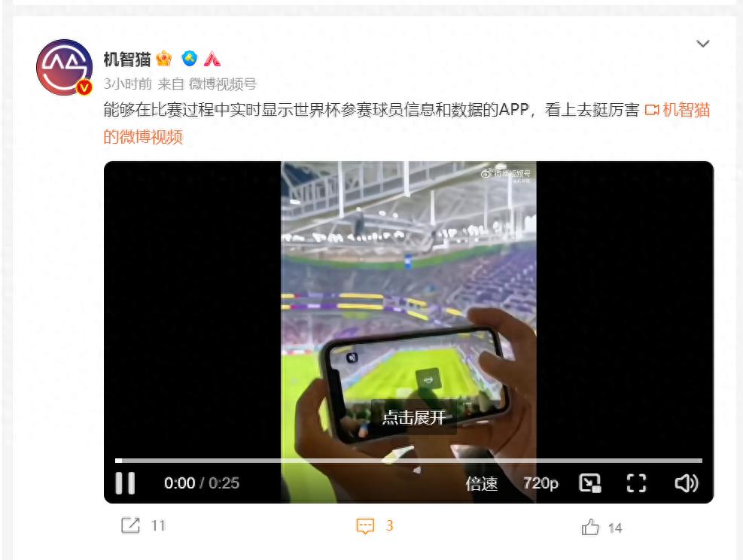
Task: Open picture-in-picture mini player
Action: pos(590,483)
